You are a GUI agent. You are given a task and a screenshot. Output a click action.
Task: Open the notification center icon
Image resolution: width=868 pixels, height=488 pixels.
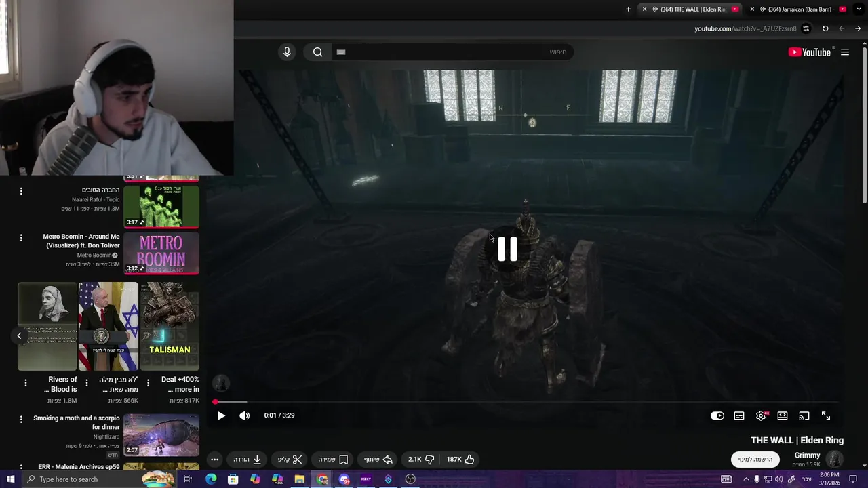click(853, 479)
